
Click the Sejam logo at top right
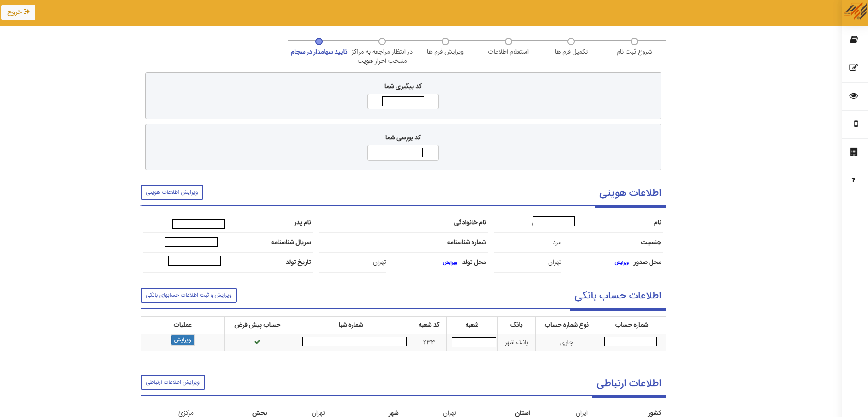(855, 11)
